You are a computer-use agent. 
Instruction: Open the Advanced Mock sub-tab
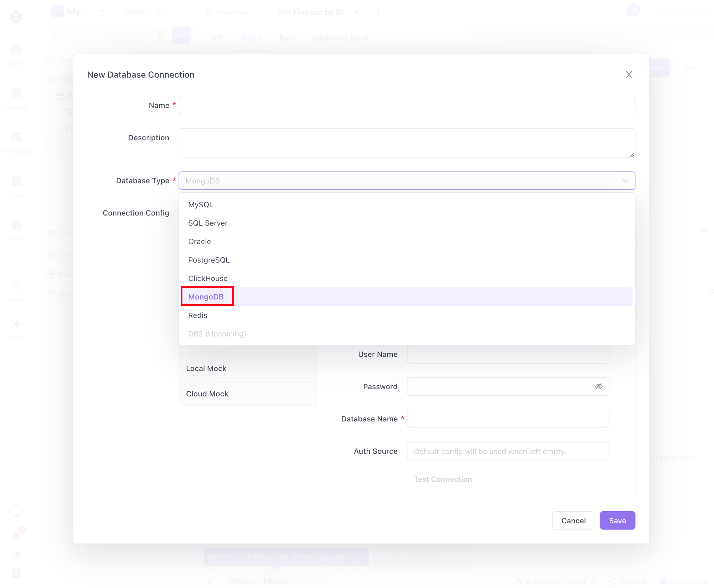(340, 38)
